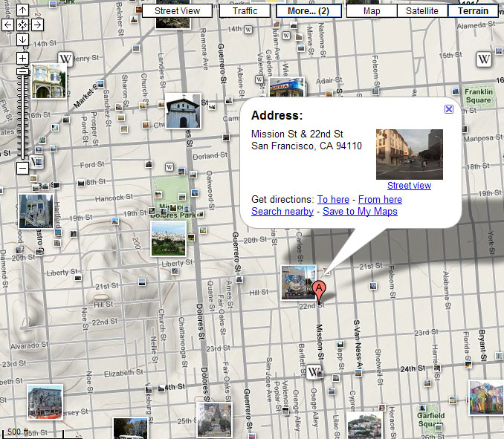This screenshot has width=504, height=439.
Task: Switch to Map view
Action: point(372,11)
